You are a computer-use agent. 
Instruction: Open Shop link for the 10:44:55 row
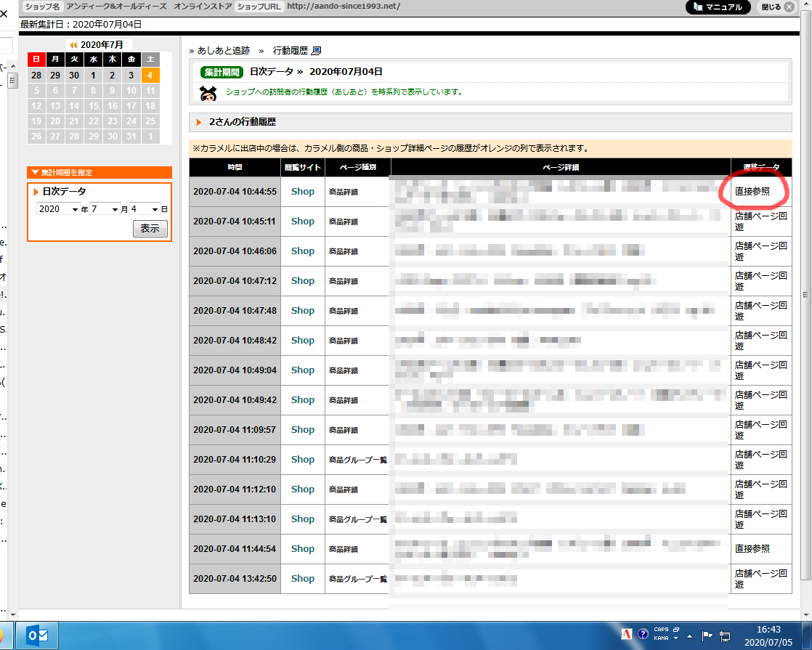pos(302,192)
